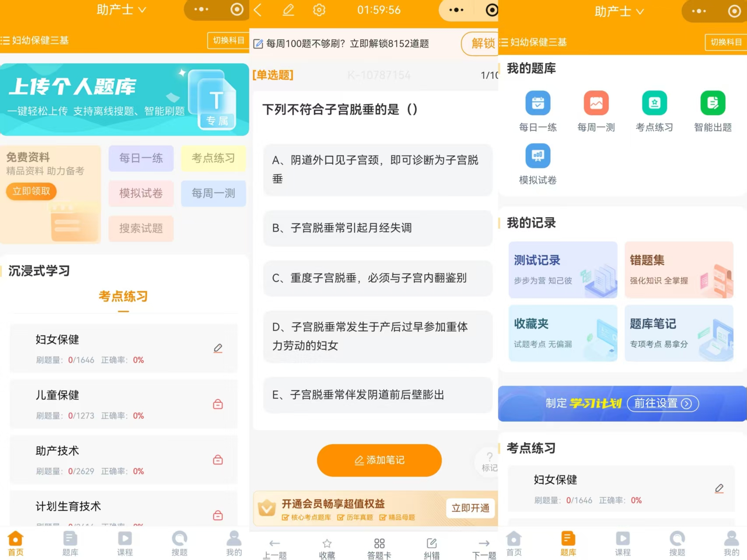
Task: Tap the lock icon on 计划生育技术
Action: (218, 515)
